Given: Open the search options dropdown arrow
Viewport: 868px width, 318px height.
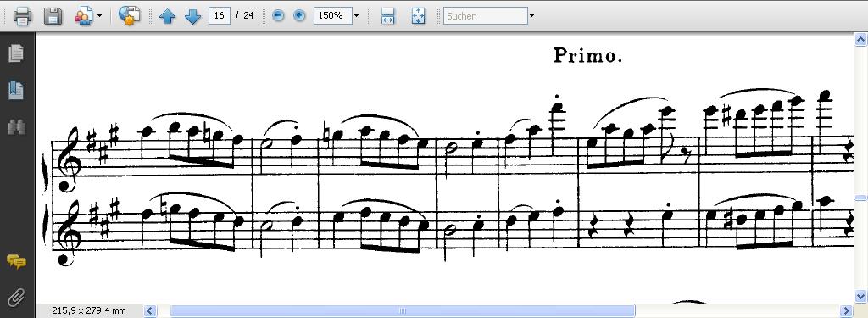Looking at the screenshot, I should tap(532, 15).
